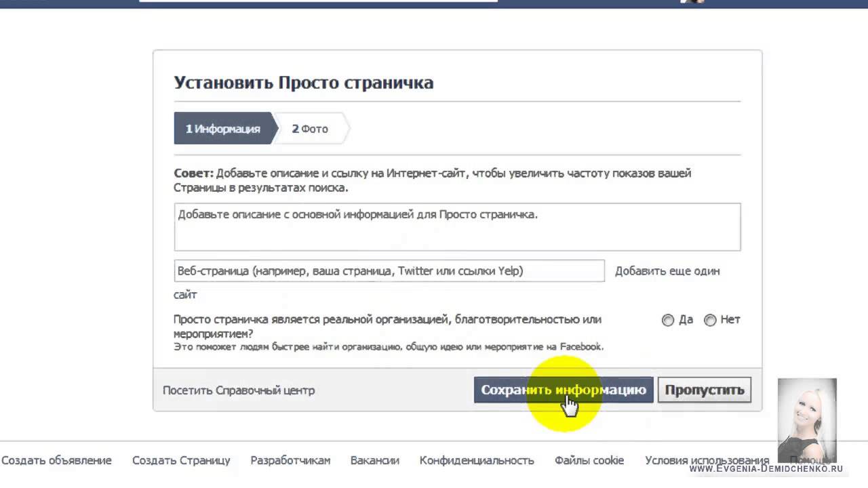Open 'Посетить Справочный центр' link

239,390
